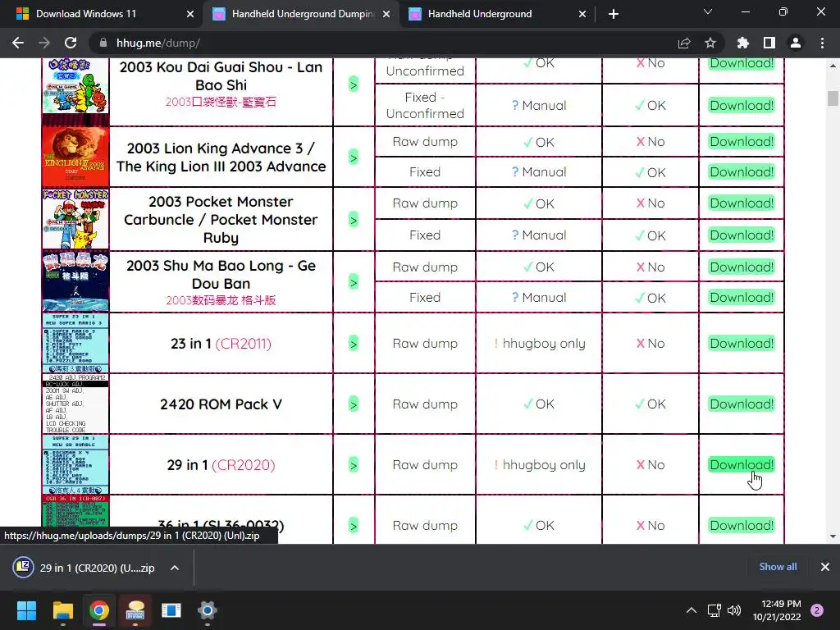Download Lion King Advance 3 raw dump
840x630 pixels.
coord(742,141)
